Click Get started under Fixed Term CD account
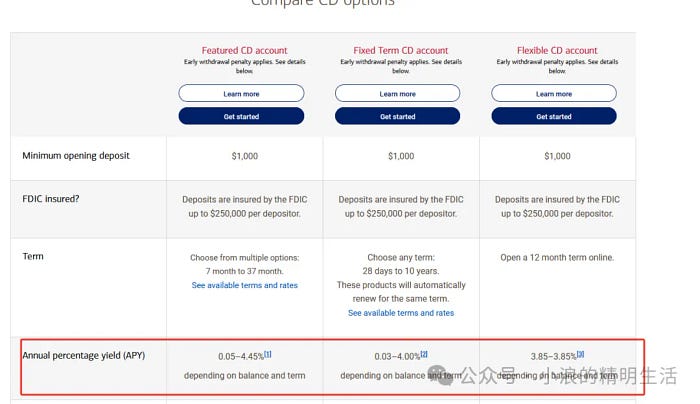The width and height of the screenshot is (700, 404). click(397, 117)
